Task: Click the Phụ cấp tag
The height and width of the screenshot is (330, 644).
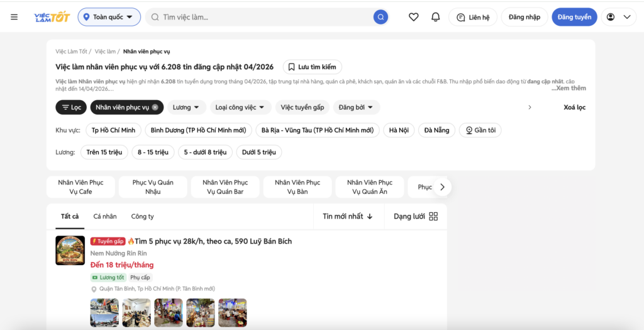Action: (x=140, y=278)
